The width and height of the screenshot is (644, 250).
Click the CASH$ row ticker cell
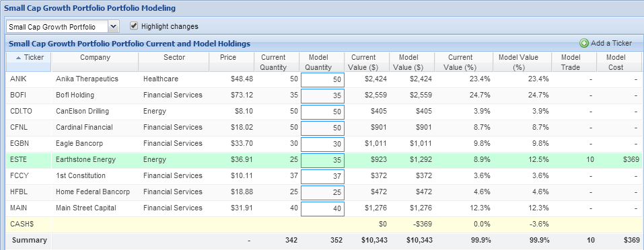point(29,224)
